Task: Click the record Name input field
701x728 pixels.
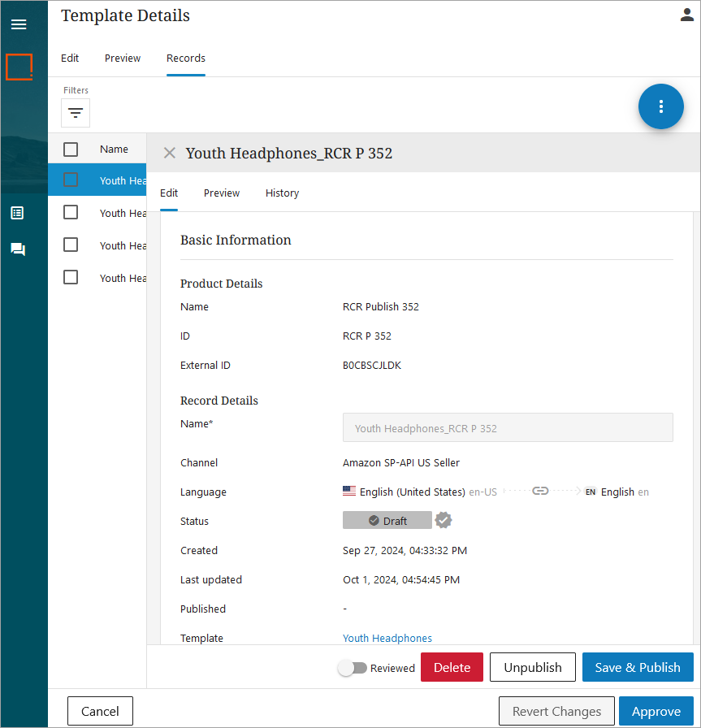Action: click(508, 428)
